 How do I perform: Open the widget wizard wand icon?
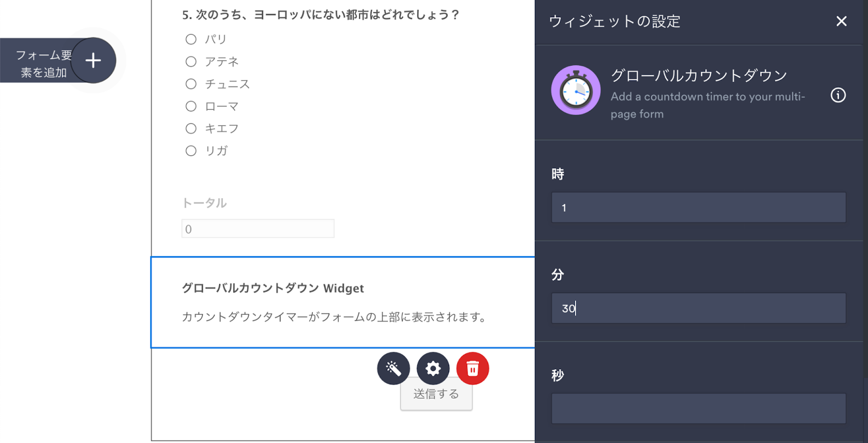(393, 369)
